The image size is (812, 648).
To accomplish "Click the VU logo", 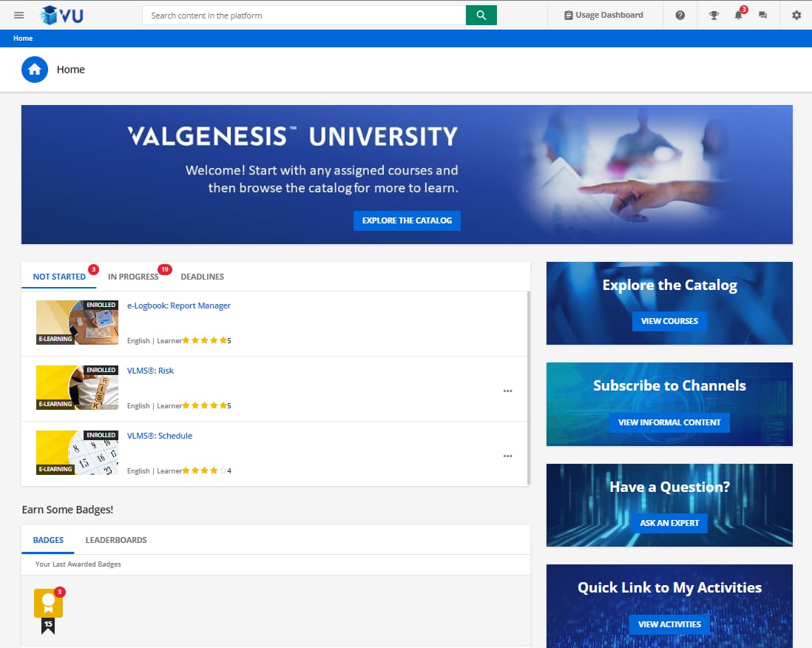I will coord(62,15).
